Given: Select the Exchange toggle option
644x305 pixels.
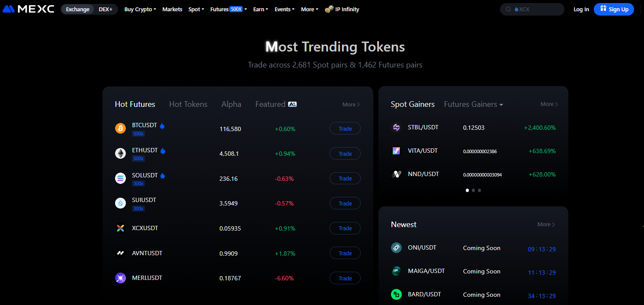Looking at the screenshot, I should click(x=77, y=9).
